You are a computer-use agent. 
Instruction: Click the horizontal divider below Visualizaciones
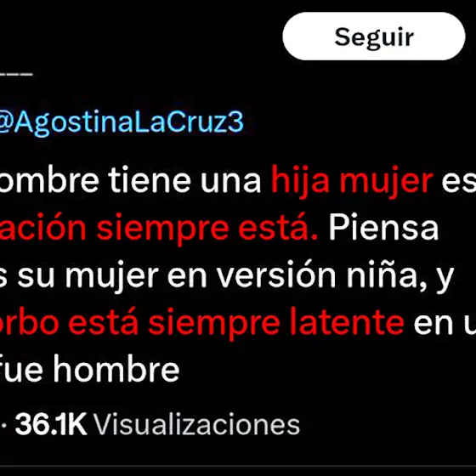pos(238,466)
